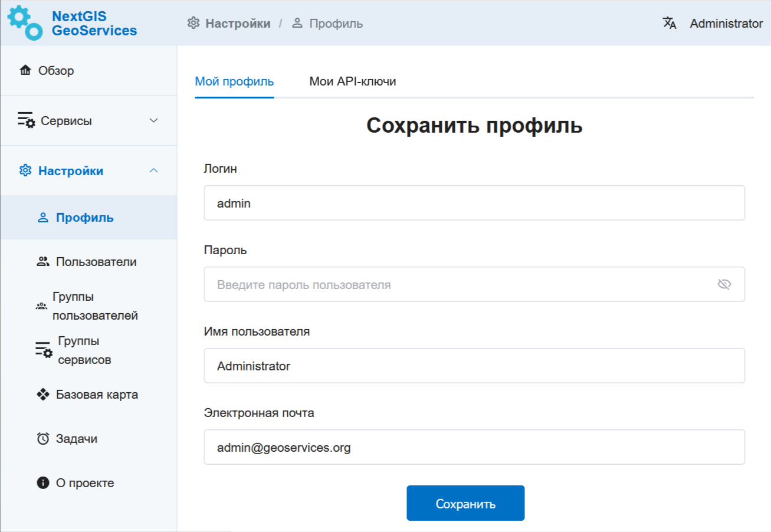Image resolution: width=771 pixels, height=532 pixels.
Task: Click the Задачи alarm clock icon
Action: coord(42,439)
